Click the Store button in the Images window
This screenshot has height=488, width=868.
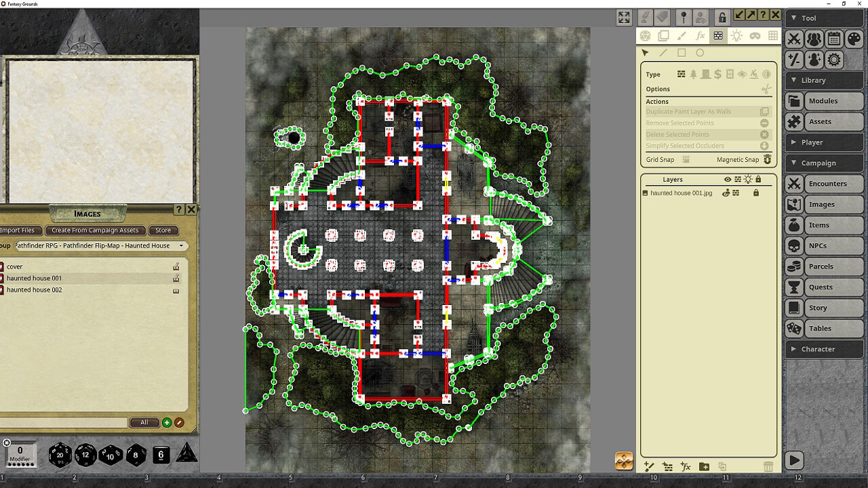(x=163, y=230)
